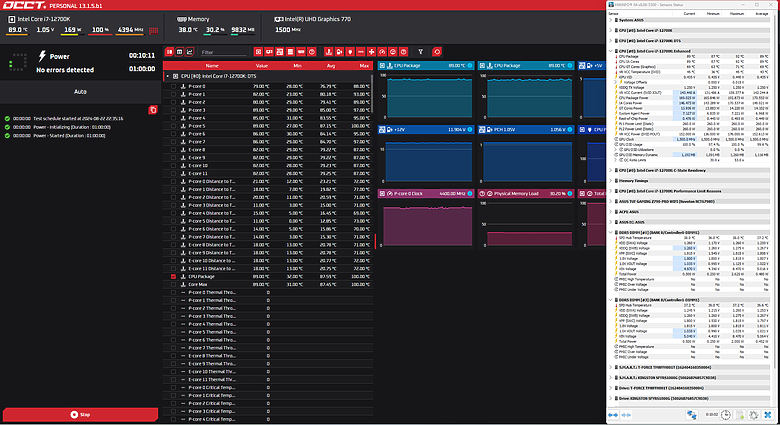Expand ASUS TUF GAMING Z790-PRO WIFI node
The image size is (780, 425).
(610, 202)
